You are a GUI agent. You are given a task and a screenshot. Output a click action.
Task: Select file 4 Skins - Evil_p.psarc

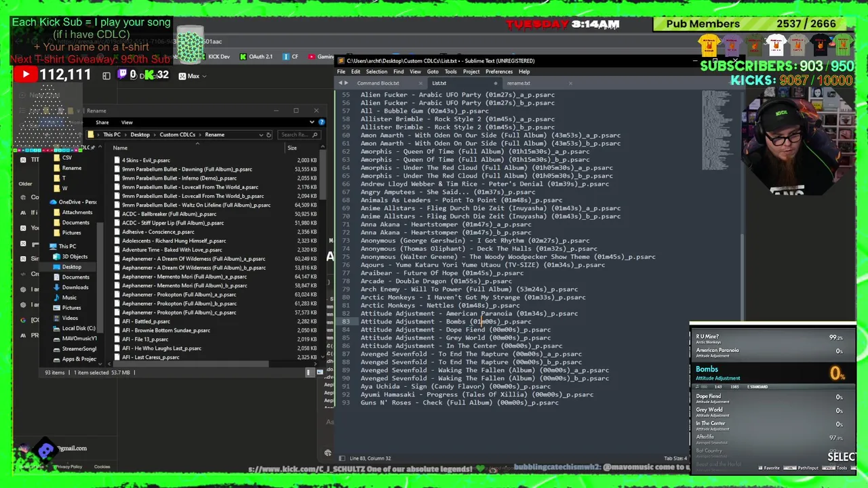point(146,161)
